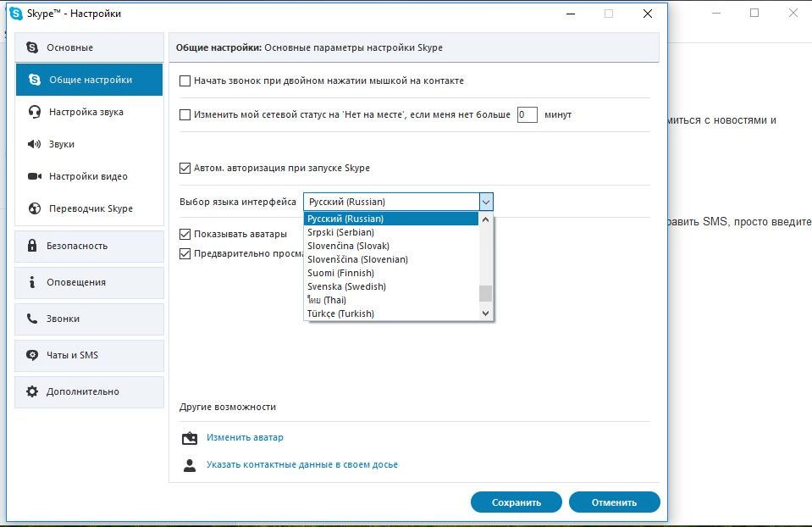Click the person icon beside contact details link
Viewport: 812px width, 527px height.
190,465
